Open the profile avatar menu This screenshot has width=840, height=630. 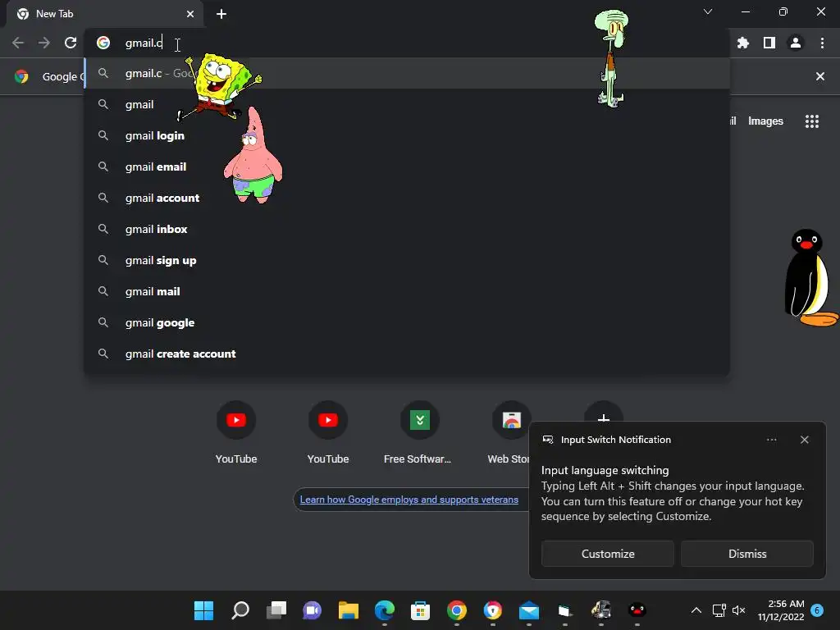(x=796, y=43)
